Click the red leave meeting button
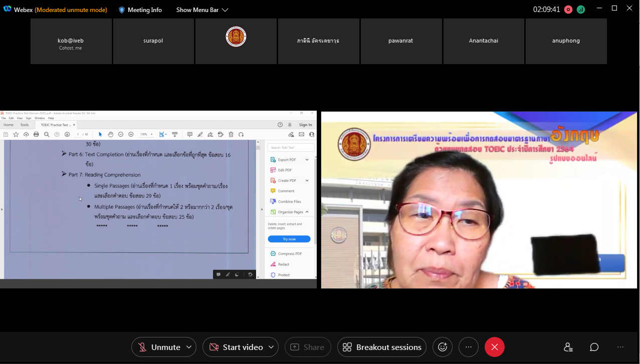The image size is (640, 364). tap(494, 347)
